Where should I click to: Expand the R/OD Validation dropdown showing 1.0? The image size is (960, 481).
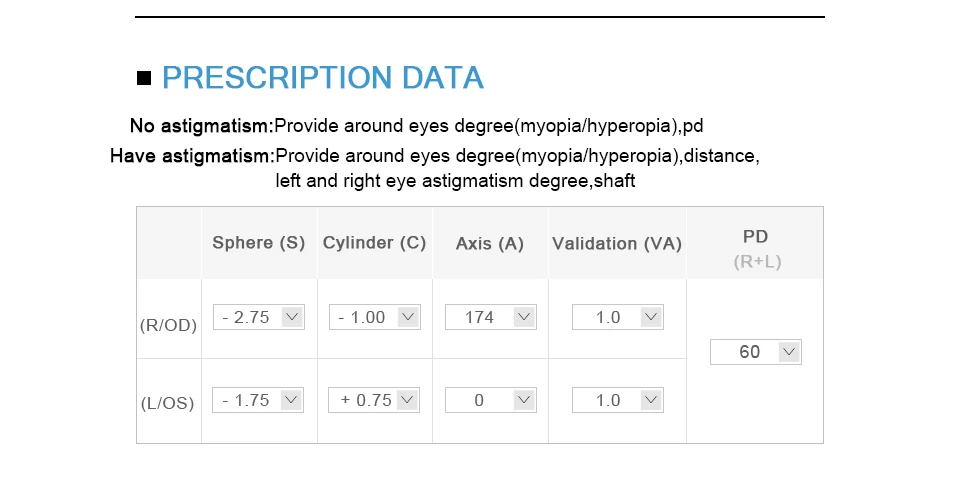click(x=618, y=317)
